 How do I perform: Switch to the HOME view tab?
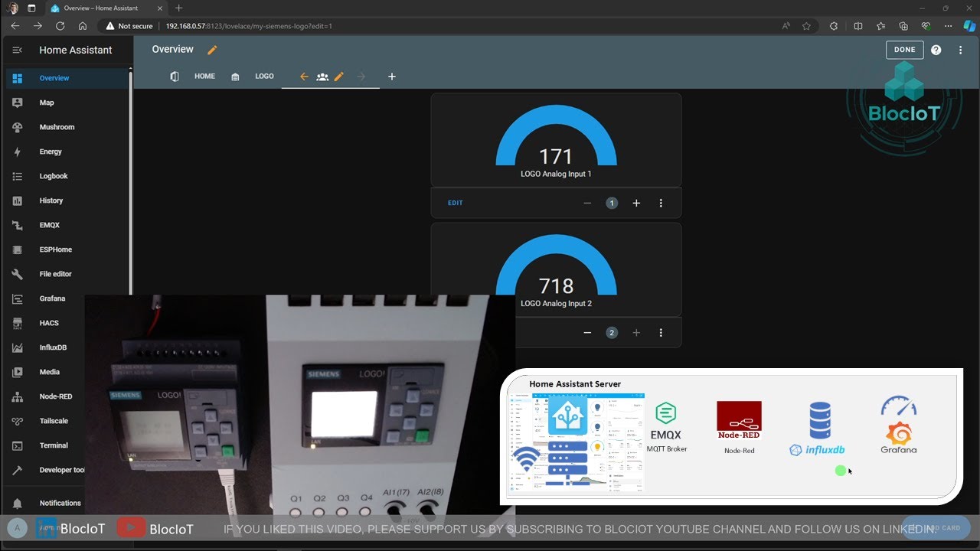click(x=204, y=77)
